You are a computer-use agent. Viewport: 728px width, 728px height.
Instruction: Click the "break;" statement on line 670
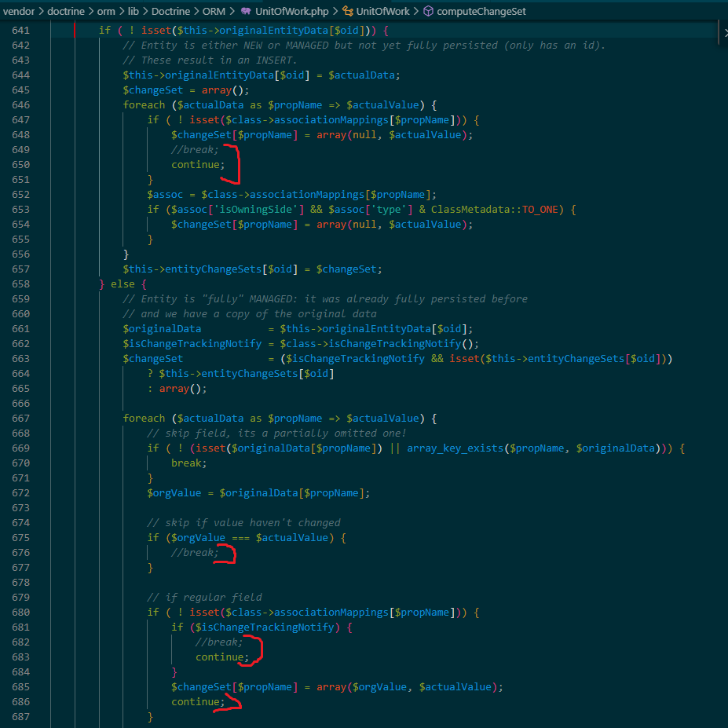(188, 463)
